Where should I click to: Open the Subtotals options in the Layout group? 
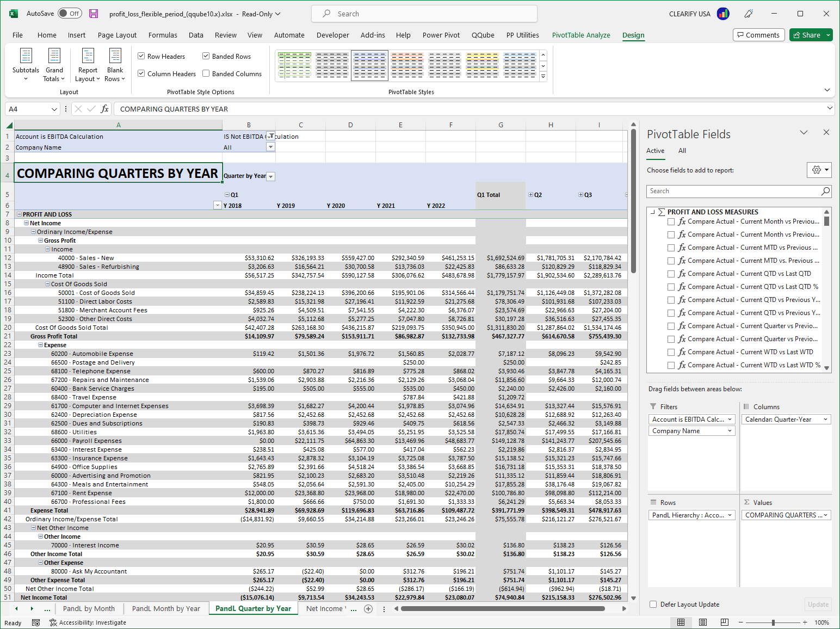(26, 64)
